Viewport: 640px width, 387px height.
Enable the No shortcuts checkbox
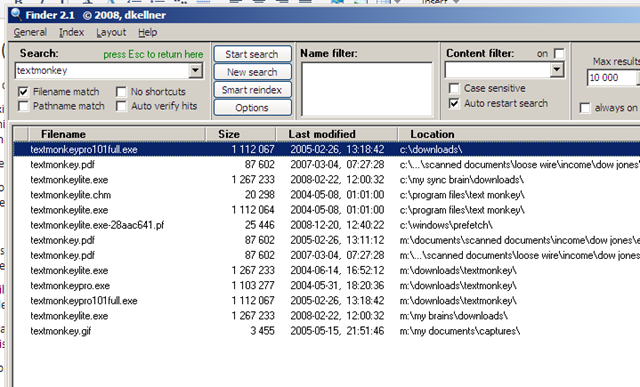[121, 91]
